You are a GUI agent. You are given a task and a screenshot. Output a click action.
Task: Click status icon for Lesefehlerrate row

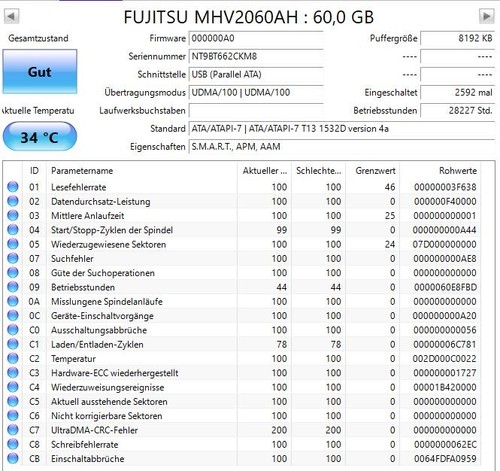[x=13, y=187]
